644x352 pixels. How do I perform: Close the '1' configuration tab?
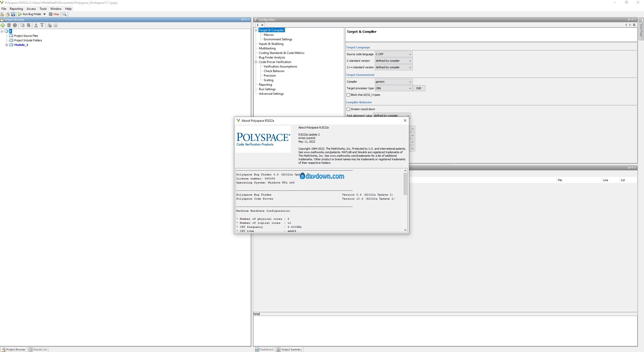[x=262, y=25]
